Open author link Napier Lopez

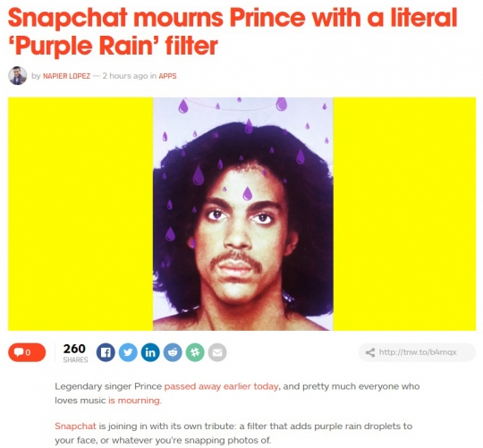[x=66, y=76]
